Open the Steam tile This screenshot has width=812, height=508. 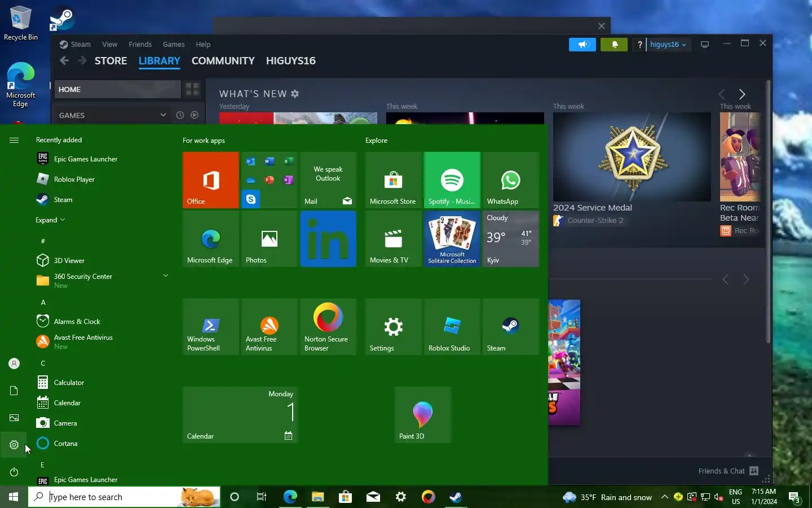[x=511, y=327]
